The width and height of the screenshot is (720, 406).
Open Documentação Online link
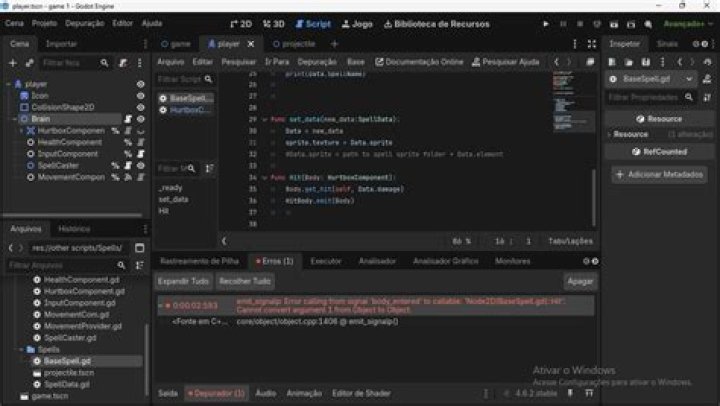(419, 62)
